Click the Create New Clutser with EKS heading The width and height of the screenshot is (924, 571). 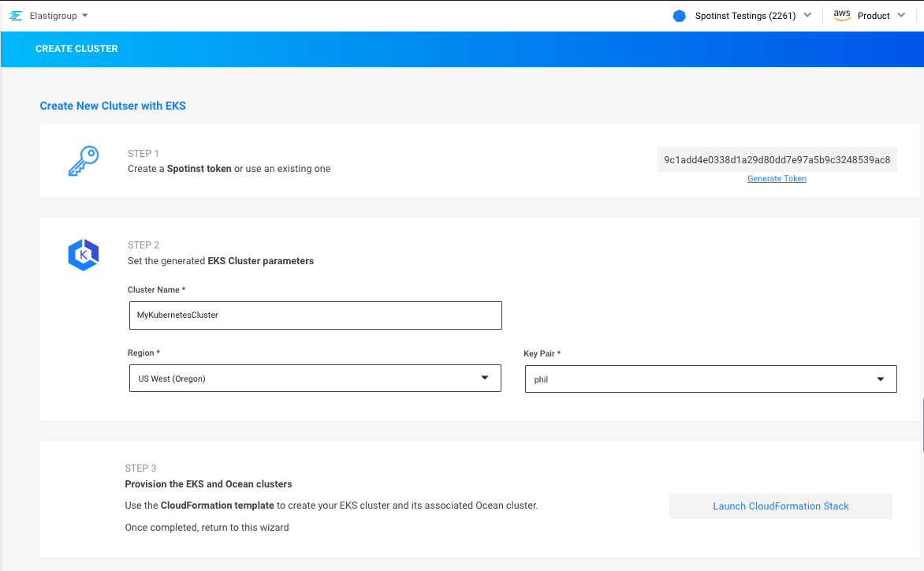[113, 106]
